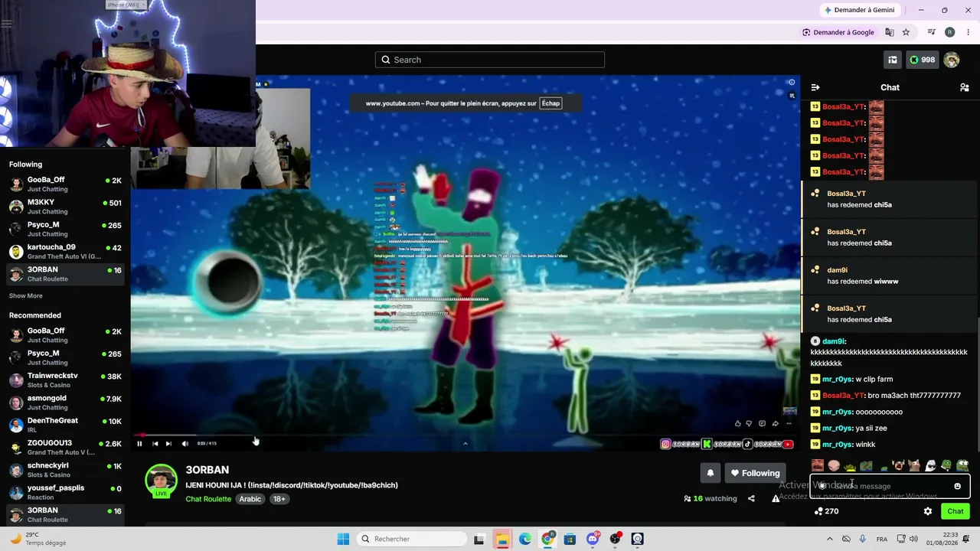Image resolution: width=980 pixels, height=551 pixels.
Task: Translate this page icon in address bar
Action: [x=890, y=32]
